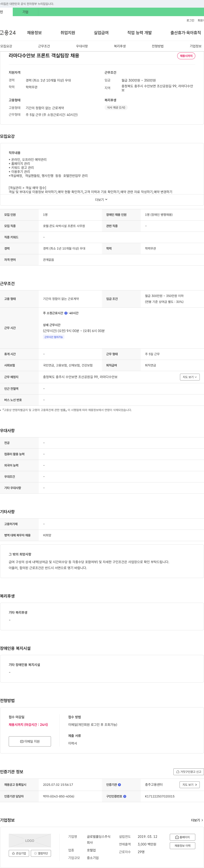
Task: Expand job description with 더보기
Action: (101, 200)
